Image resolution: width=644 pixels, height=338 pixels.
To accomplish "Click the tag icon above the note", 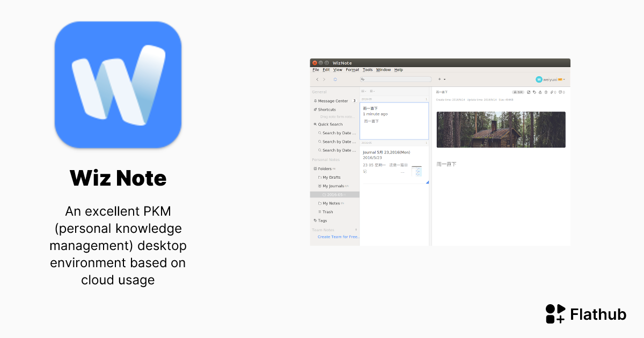I will [x=534, y=92].
